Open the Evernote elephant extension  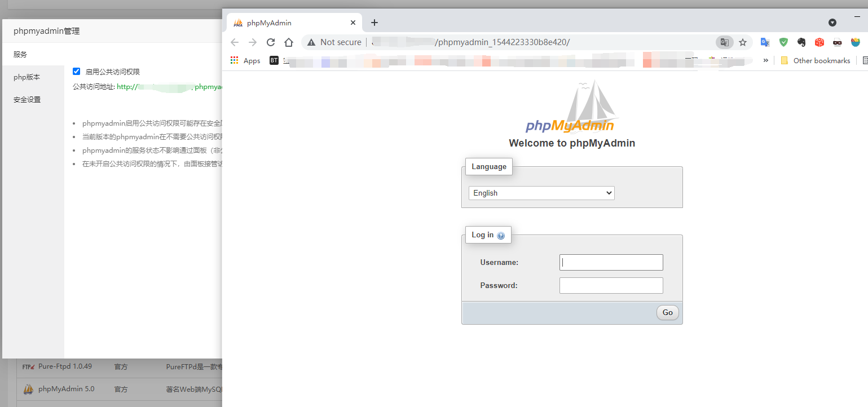pos(801,42)
